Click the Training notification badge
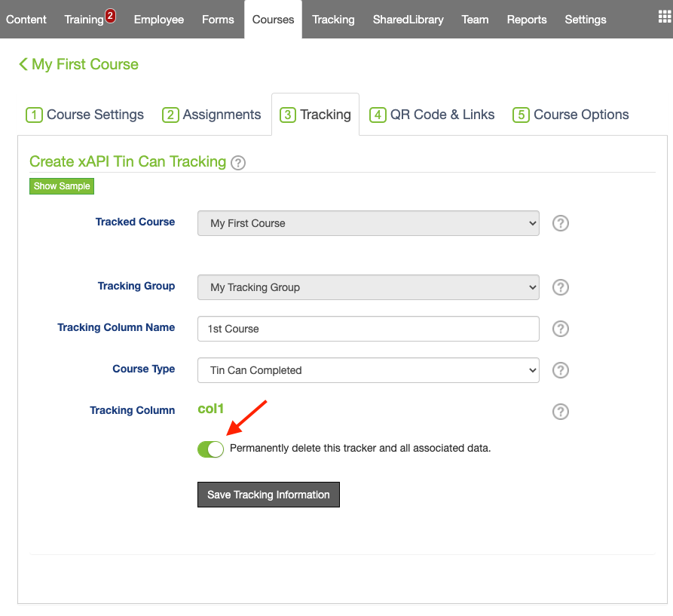Viewport: 673px width, 616px height. click(x=110, y=16)
